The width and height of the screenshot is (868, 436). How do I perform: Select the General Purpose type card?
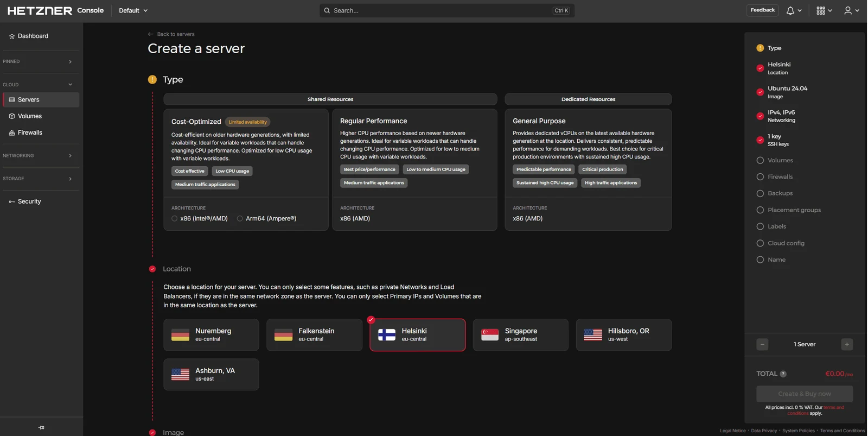(588, 170)
